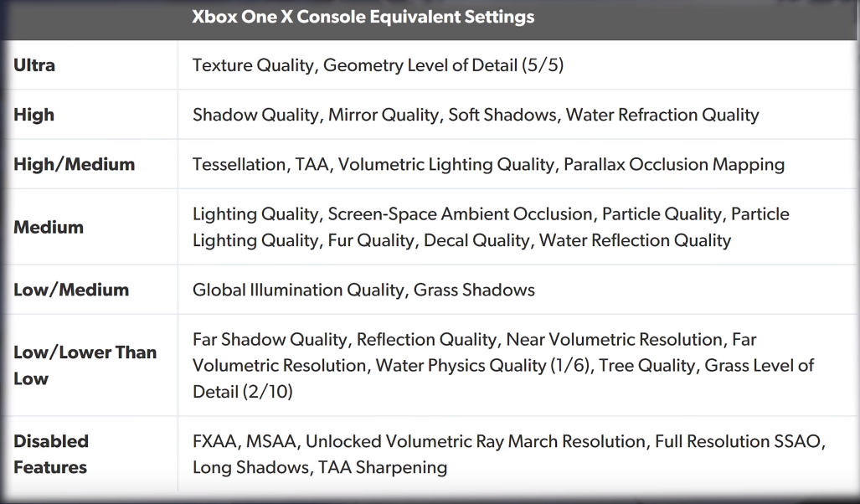Click the Xbox One X Console Equivalent Settings header
This screenshot has width=860, height=504.
point(363,17)
